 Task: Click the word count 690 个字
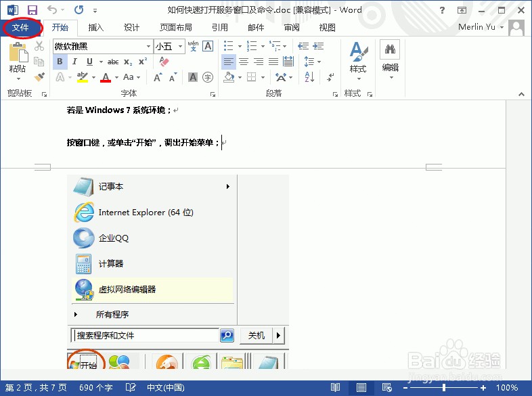(x=96, y=387)
